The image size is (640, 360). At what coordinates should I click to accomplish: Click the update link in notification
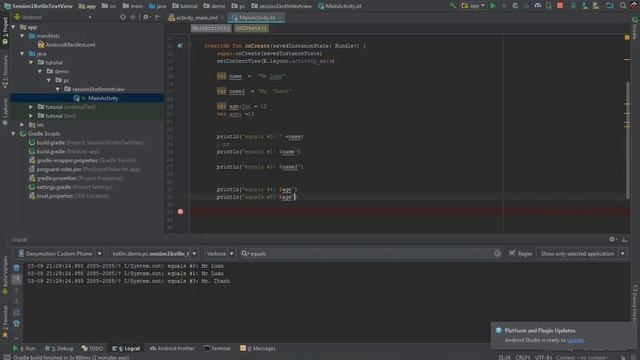[x=576, y=340]
